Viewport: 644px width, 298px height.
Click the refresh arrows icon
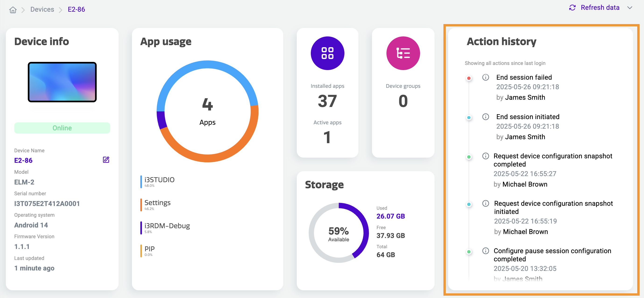click(x=572, y=8)
